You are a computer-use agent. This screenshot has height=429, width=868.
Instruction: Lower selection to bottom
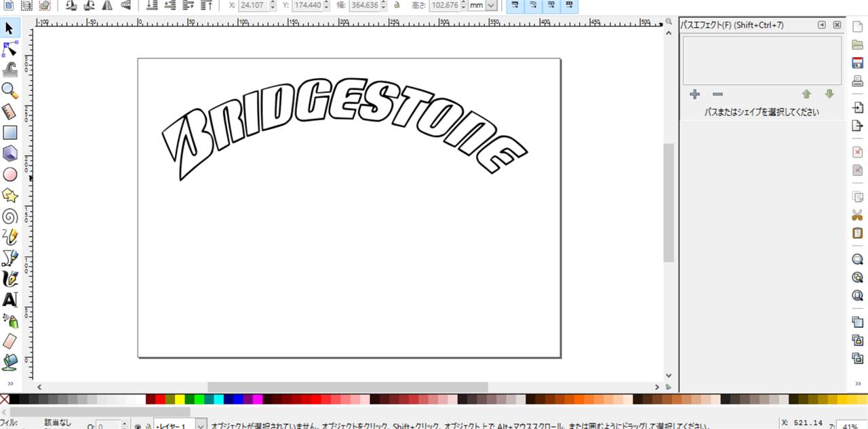tap(153, 5)
